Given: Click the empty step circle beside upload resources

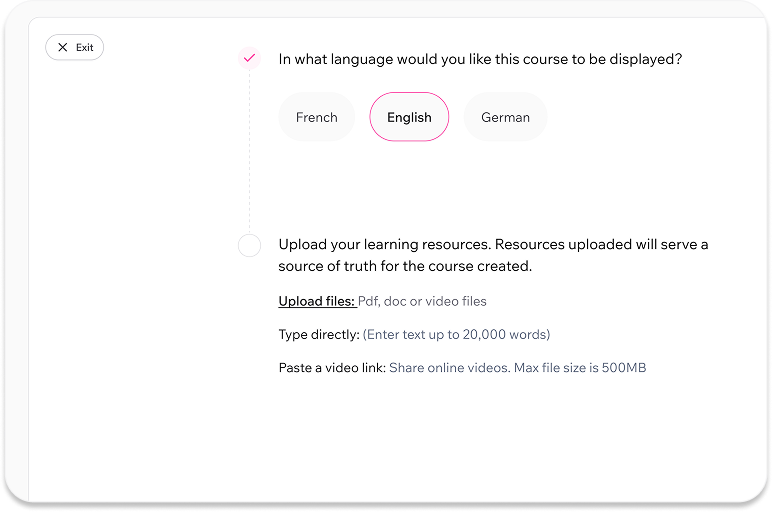Looking at the screenshot, I should pos(249,245).
